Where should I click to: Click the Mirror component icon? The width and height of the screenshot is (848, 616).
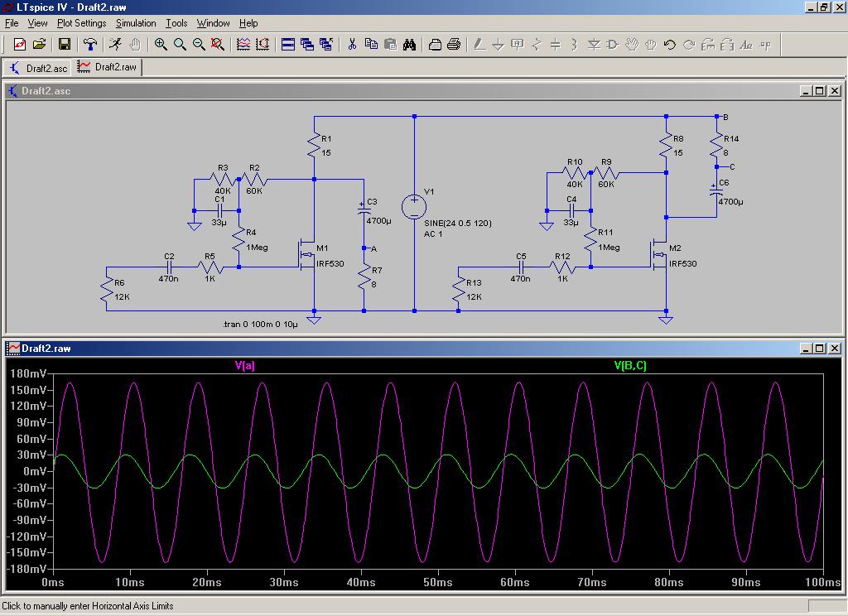(x=727, y=45)
